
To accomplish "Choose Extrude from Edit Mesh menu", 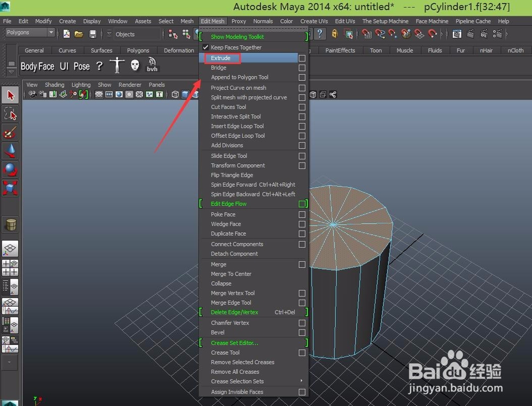I will click(248, 58).
